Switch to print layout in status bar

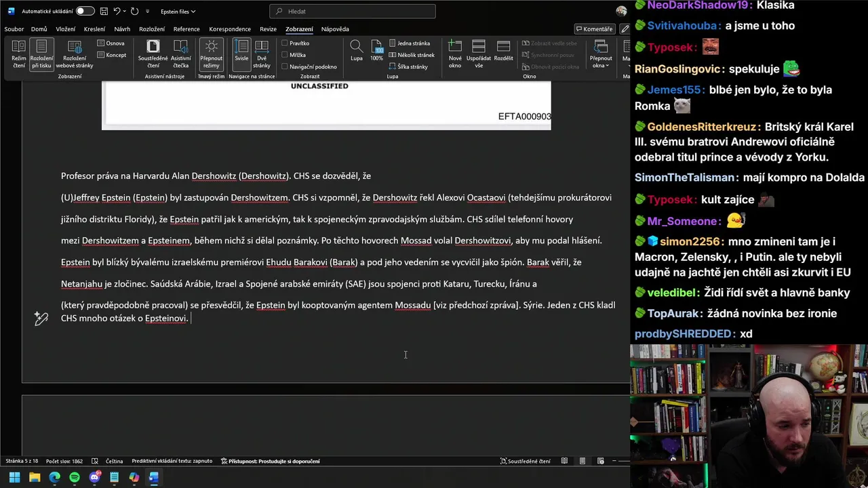tap(583, 461)
